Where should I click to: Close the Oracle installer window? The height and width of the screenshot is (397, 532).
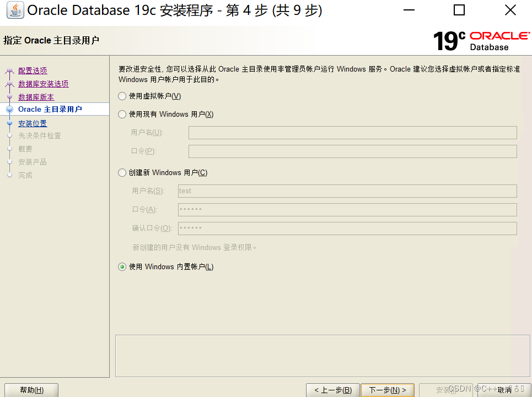tap(510, 10)
